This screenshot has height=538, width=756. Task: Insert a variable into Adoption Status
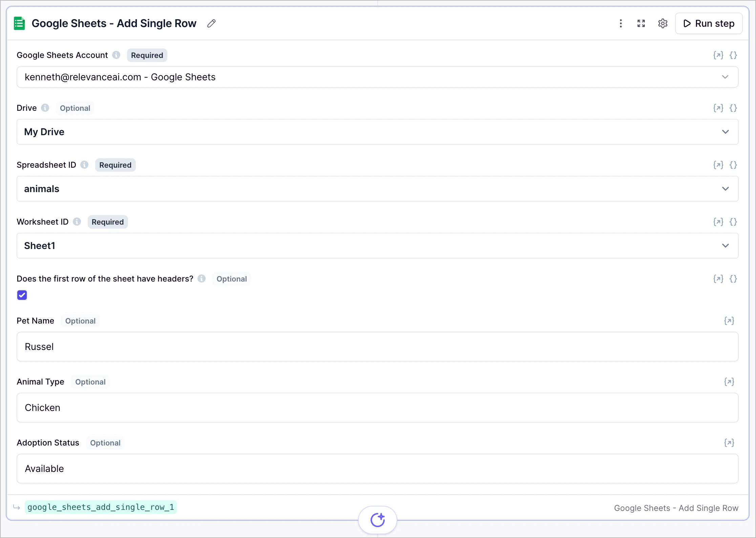[729, 442]
